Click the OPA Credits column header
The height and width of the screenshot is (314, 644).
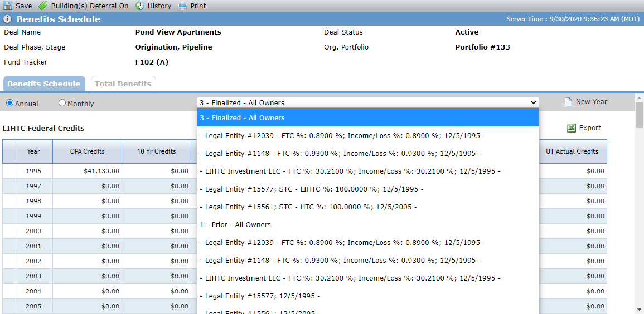pyautogui.click(x=87, y=151)
